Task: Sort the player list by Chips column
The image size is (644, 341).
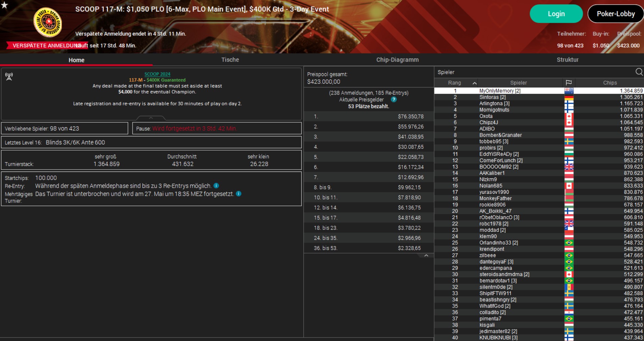Action: [x=610, y=83]
